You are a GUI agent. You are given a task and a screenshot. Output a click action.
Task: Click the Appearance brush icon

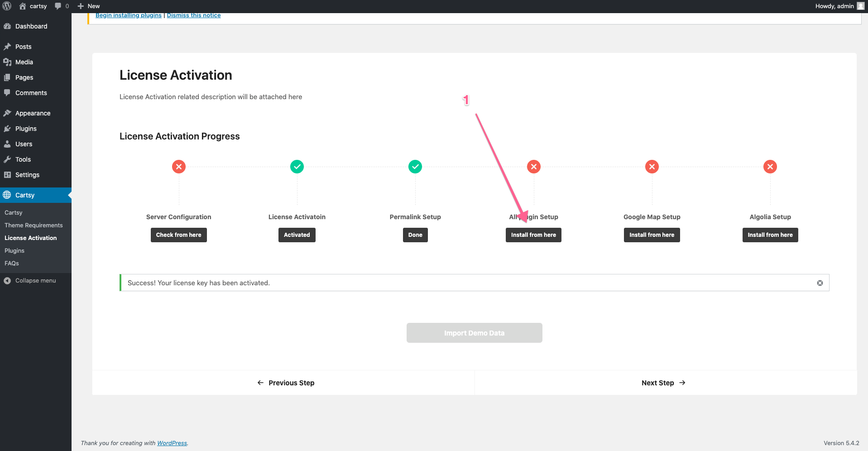click(x=7, y=113)
